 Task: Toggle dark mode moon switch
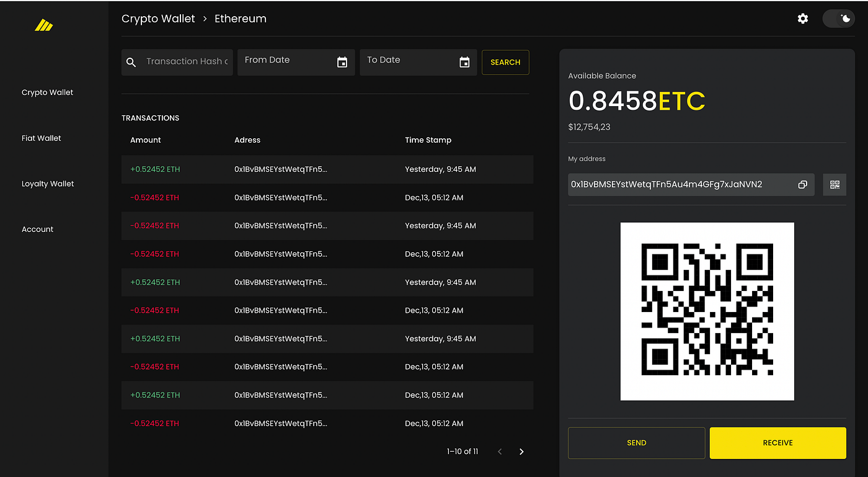838,19
